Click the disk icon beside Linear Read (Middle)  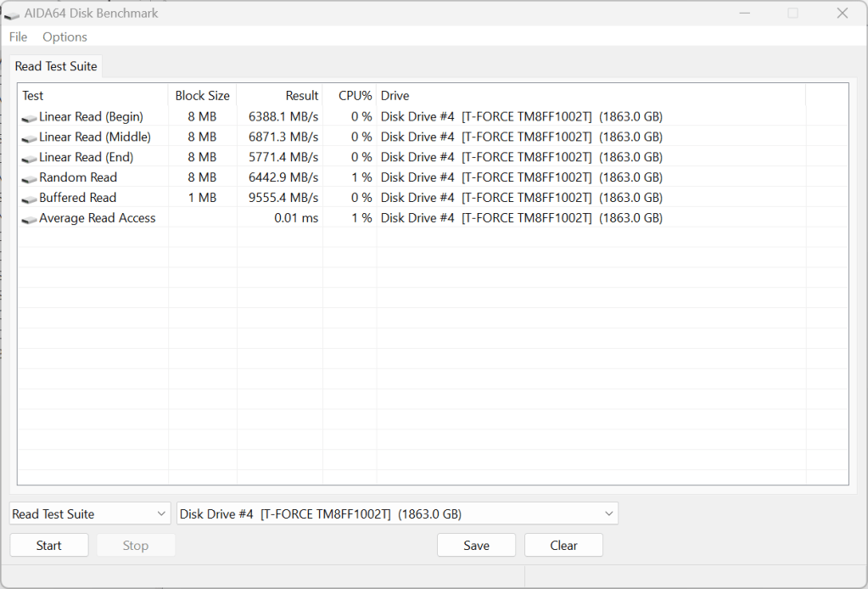[27, 137]
